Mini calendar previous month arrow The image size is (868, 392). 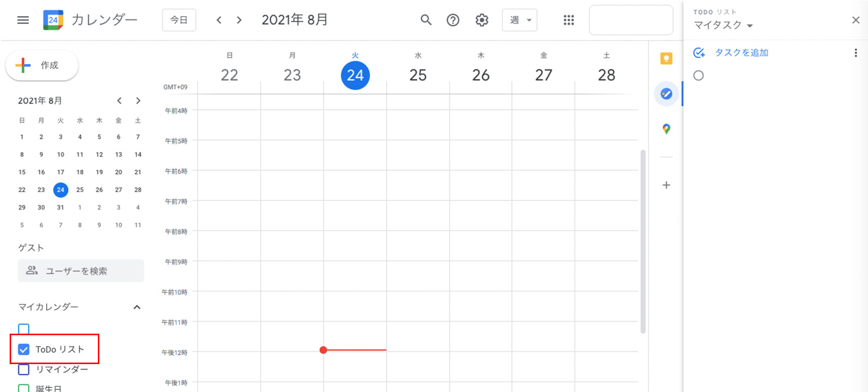point(119,101)
